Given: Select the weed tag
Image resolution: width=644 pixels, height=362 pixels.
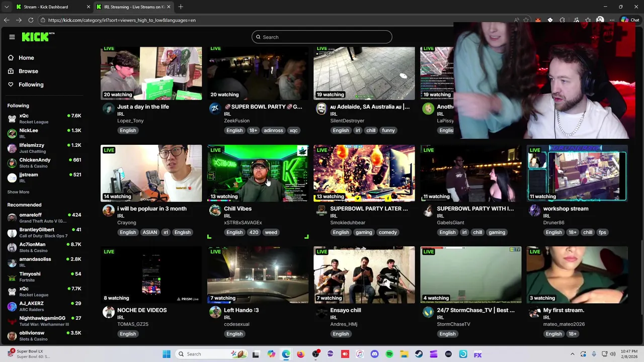Looking at the screenshot, I should pos(271,232).
